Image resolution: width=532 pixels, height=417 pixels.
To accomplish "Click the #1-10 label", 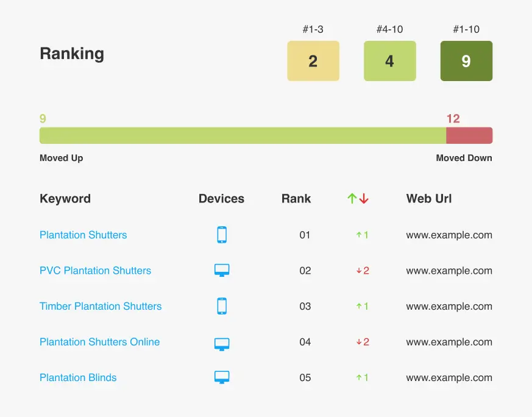I will click(x=467, y=29).
